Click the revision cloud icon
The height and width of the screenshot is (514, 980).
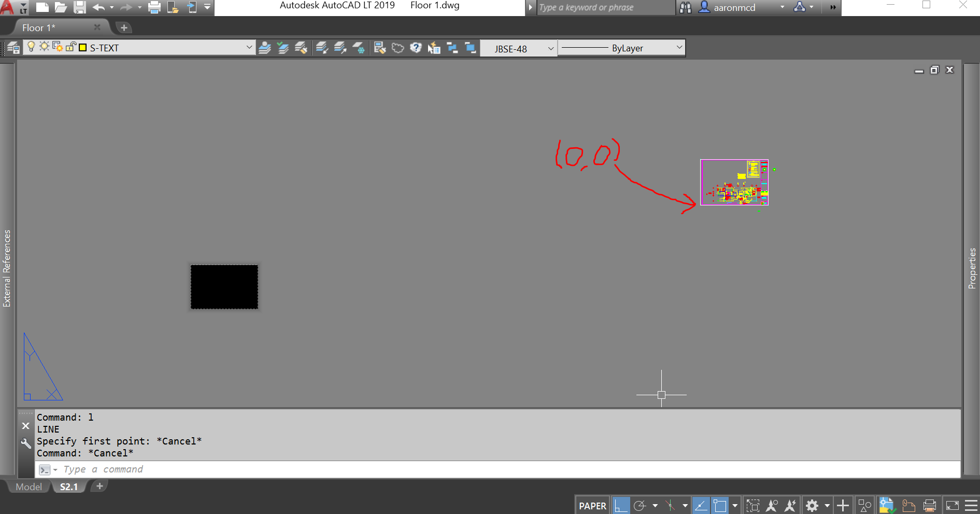coord(397,48)
